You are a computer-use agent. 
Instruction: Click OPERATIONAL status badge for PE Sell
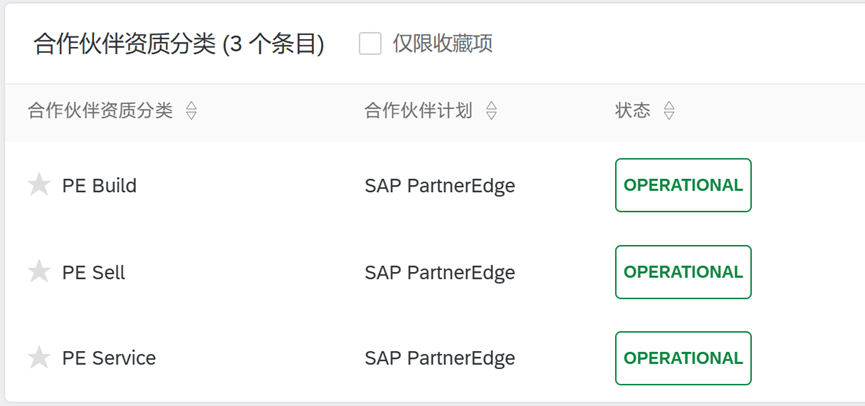(x=684, y=272)
